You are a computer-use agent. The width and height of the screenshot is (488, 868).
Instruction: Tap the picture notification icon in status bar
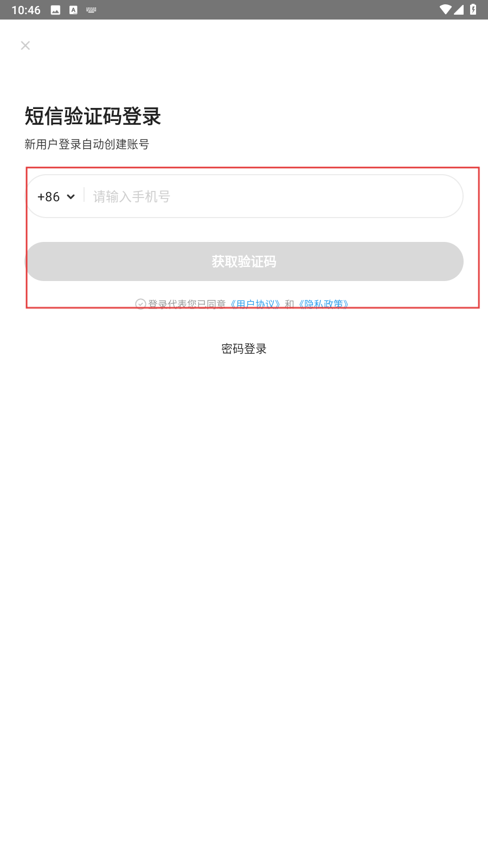tap(55, 10)
